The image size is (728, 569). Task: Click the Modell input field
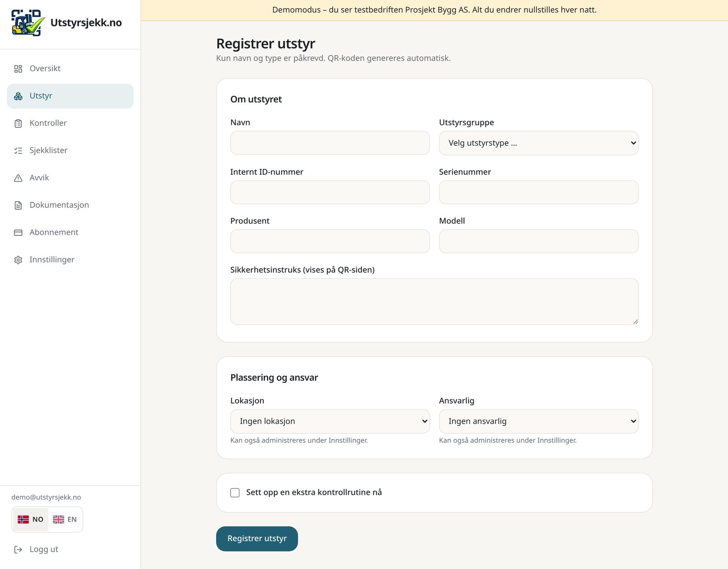coord(538,241)
